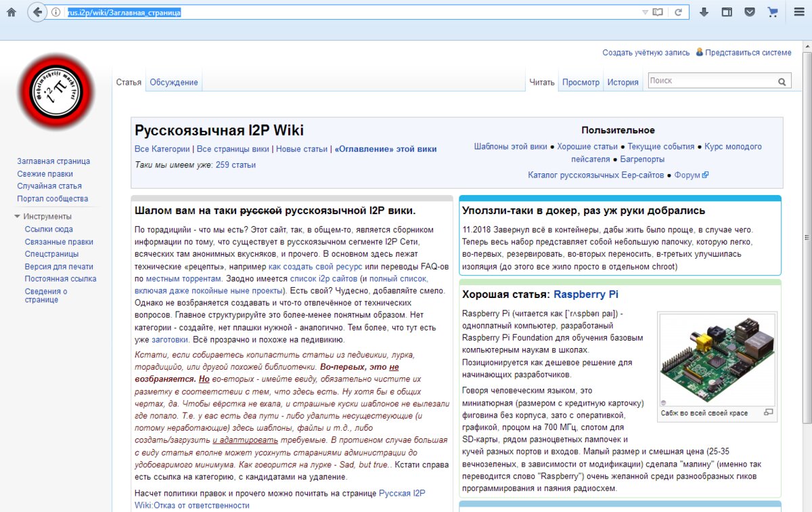This screenshot has height=512, width=812.
Task: Open the site information icon in address bar
Action: (x=56, y=12)
